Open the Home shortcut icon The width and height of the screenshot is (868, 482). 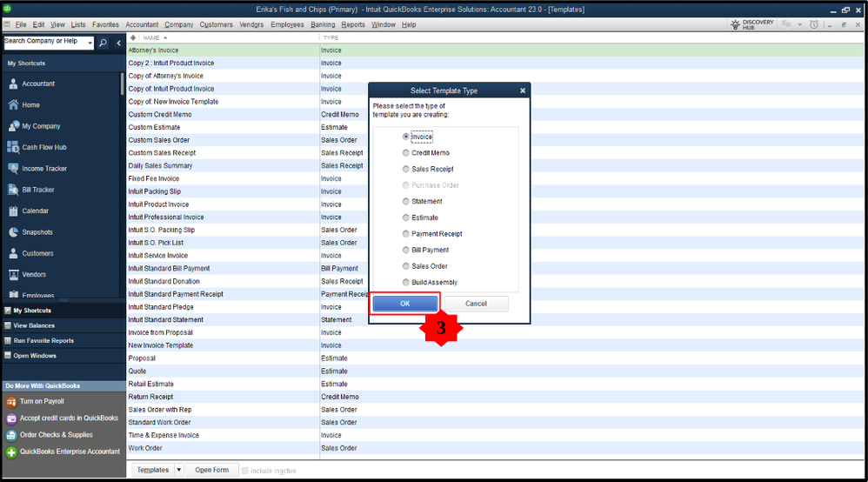[x=13, y=104]
